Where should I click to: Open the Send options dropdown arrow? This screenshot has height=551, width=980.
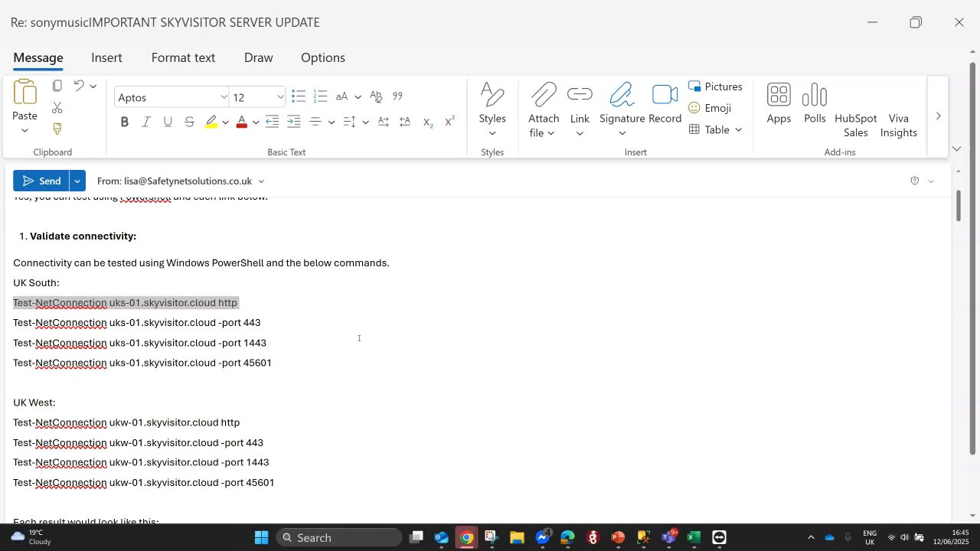(x=77, y=181)
